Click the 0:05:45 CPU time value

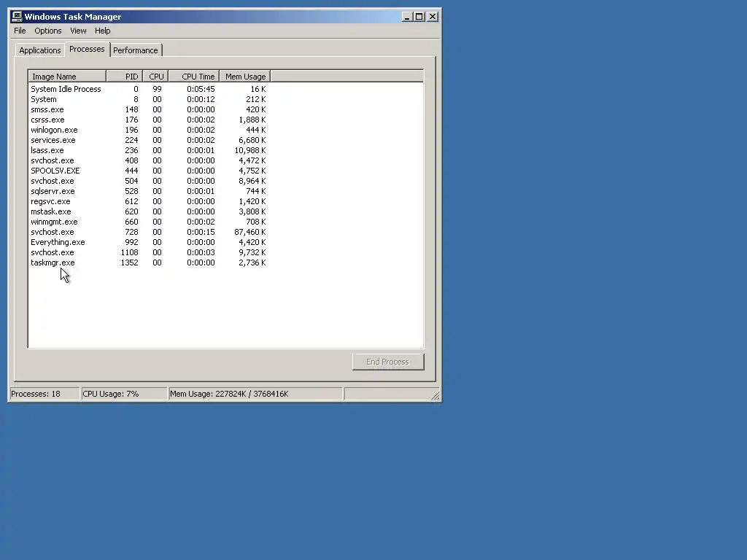[x=201, y=89]
